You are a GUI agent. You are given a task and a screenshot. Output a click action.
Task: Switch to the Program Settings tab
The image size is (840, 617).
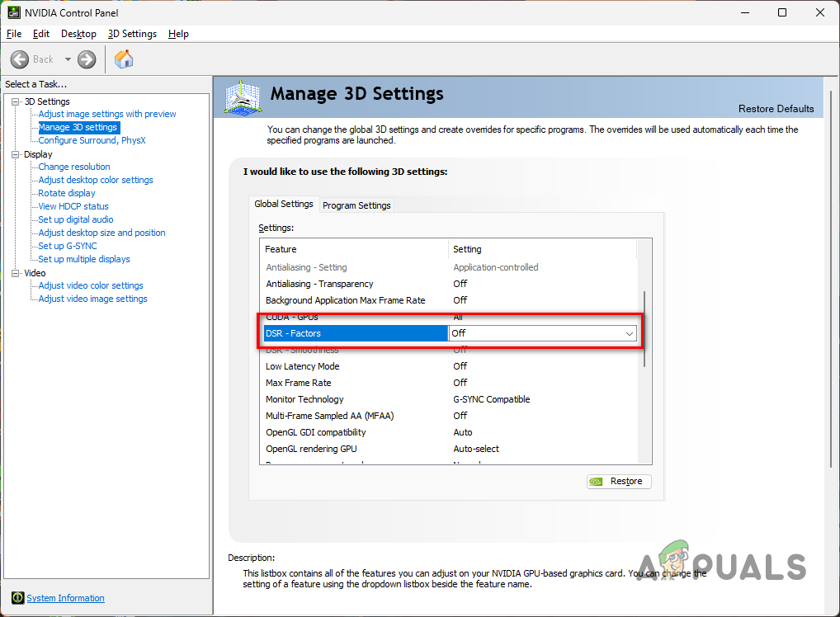(x=356, y=205)
